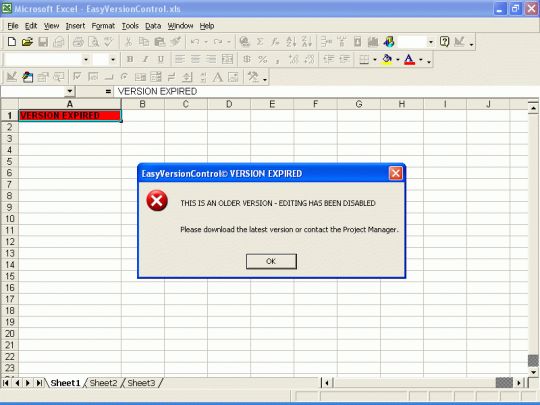540x405 pixels.
Task: Open the Zoom percentage dropdown
Action: (x=430, y=42)
